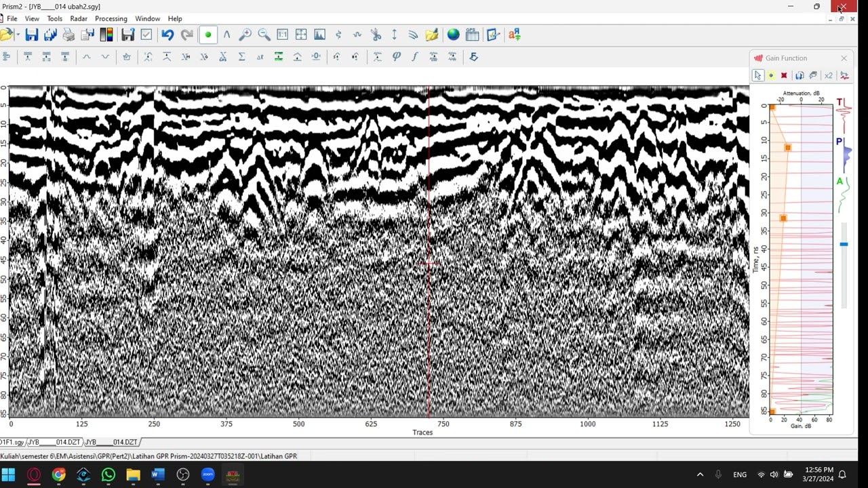This screenshot has width=868, height=488.
Task: Open the color palette icon
Action: click(106, 35)
